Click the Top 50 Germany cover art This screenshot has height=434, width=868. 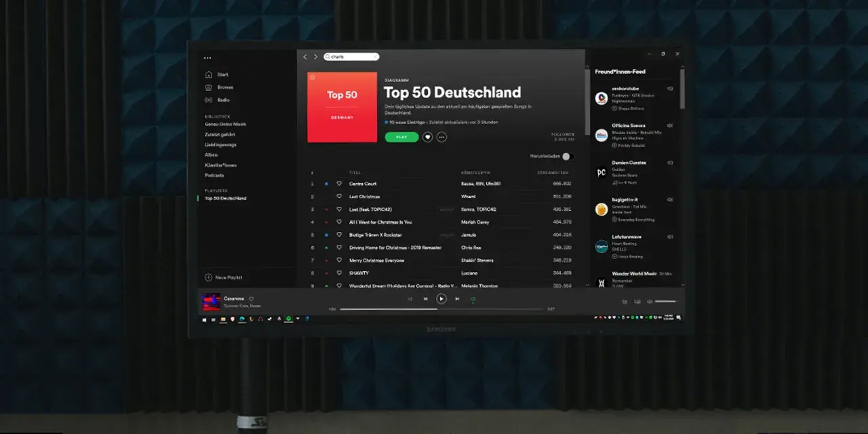point(342,107)
